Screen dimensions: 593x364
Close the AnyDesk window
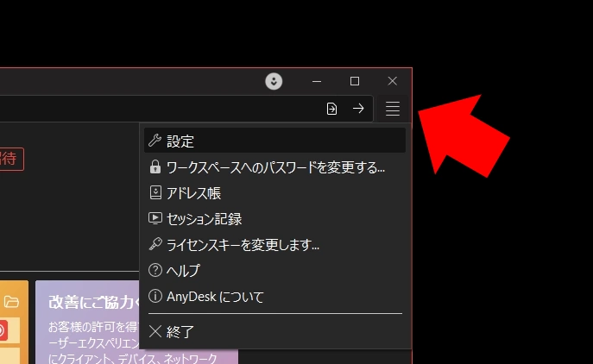(x=393, y=81)
